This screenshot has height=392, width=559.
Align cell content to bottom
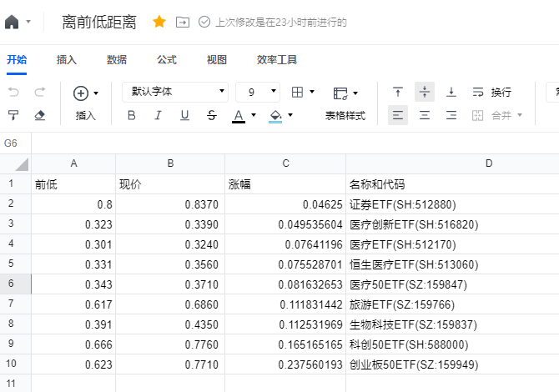451,92
